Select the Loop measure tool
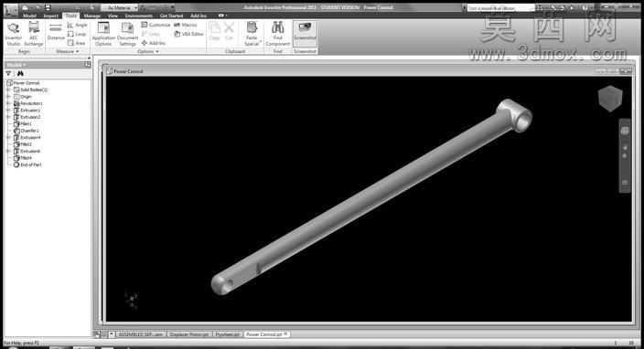The height and width of the screenshot is (349, 644). point(77,34)
